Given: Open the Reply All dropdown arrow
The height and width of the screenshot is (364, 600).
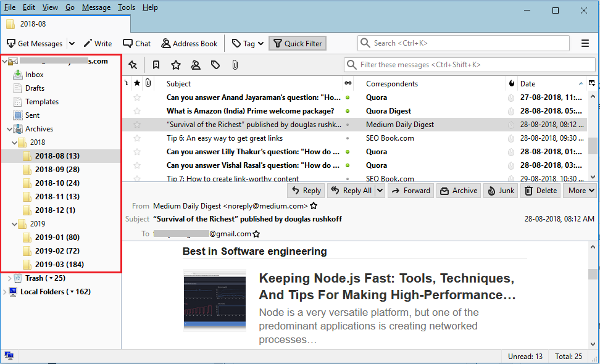Looking at the screenshot, I should tap(380, 191).
